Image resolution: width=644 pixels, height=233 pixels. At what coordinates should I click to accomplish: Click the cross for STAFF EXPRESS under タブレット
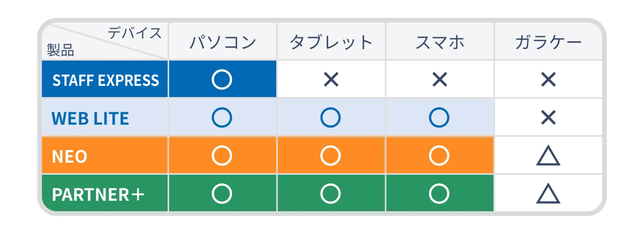331,79
